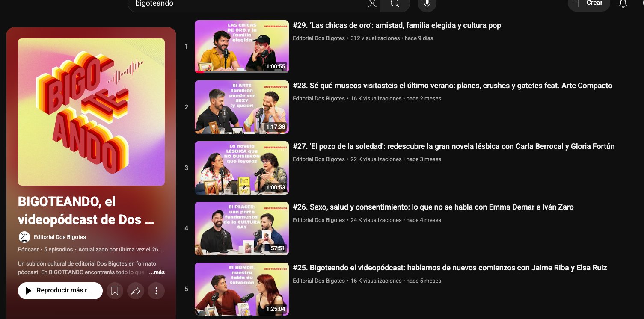Click channel name under episode #25
Screen dimensions: 644x319
click(319, 281)
